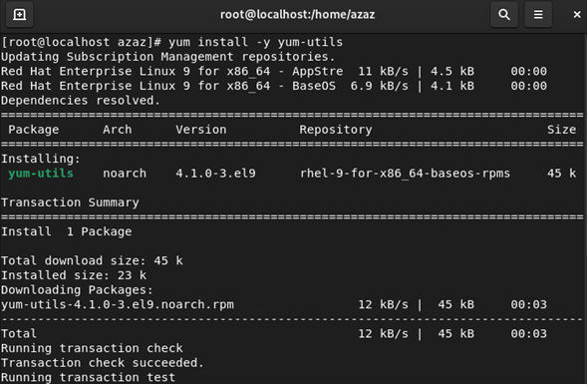Close the terminal window
Image resolution: width=588 pixels, height=385 pixels.
point(577,15)
